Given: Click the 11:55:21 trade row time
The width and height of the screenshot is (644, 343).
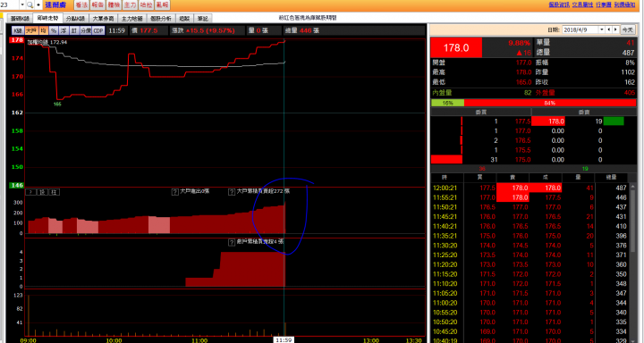Looking at the screenshot, I should pos(445,197).
